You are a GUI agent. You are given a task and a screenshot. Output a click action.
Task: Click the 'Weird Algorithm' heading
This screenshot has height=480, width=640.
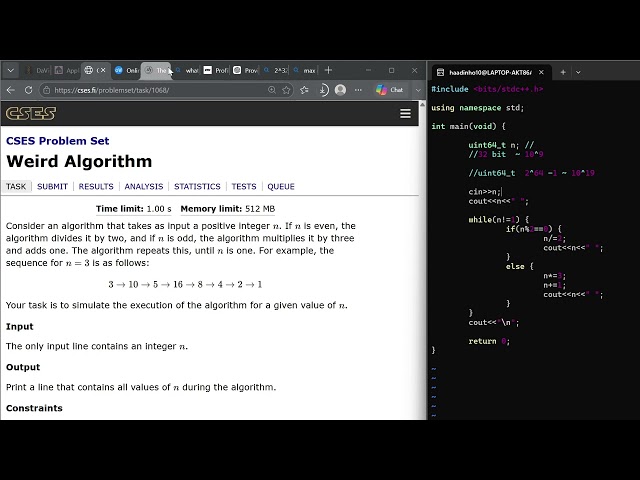[79, 162]
